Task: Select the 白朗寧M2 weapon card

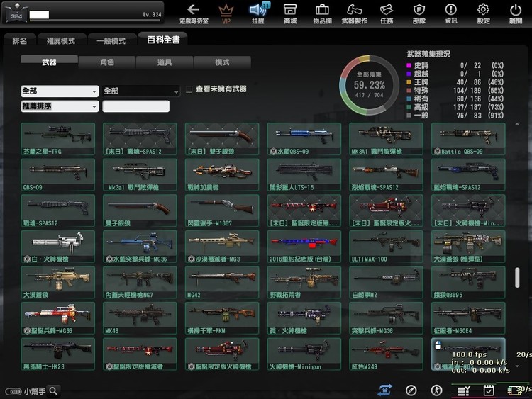Action: 386,282
